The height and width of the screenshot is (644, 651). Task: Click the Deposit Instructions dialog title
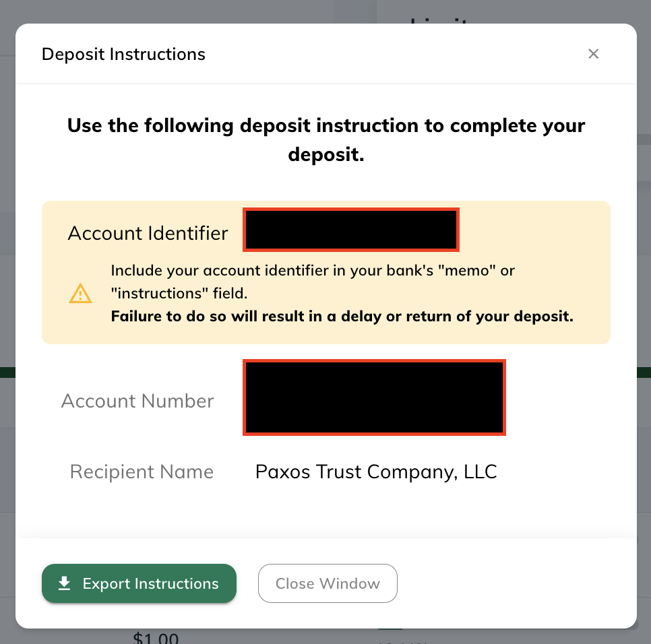(x=123, y=55)
